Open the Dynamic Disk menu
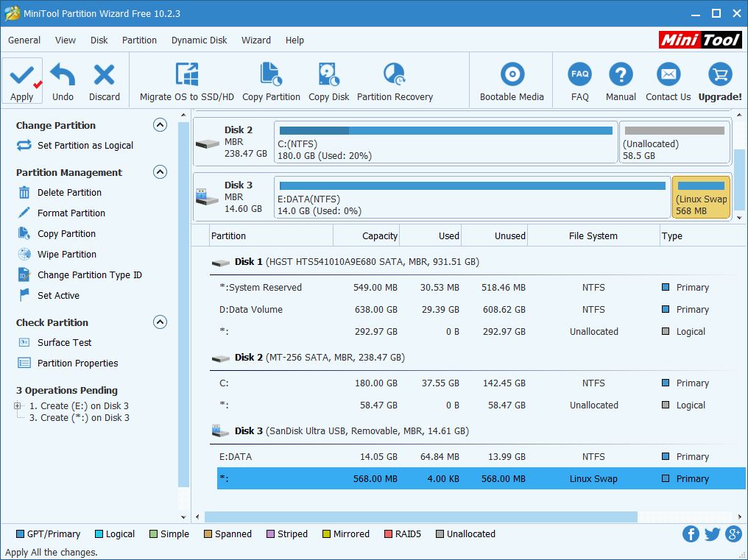This screenshot has height=560, width=748. (x=199, y=40)
